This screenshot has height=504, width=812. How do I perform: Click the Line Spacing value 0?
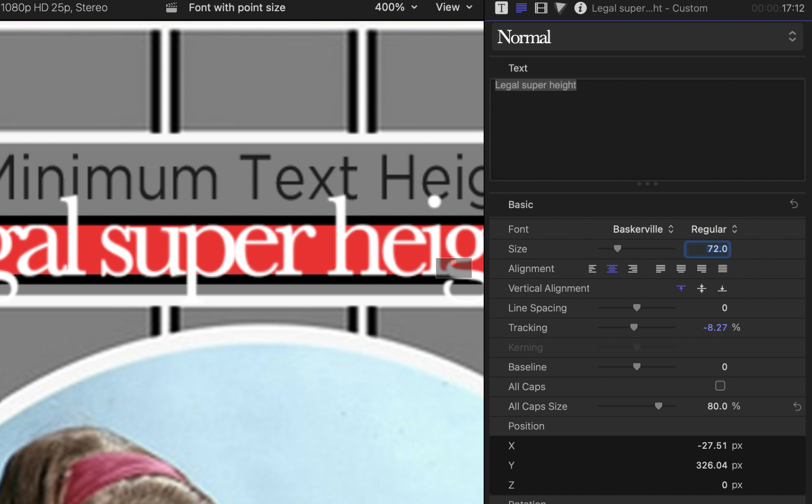[x=724, y=308]
